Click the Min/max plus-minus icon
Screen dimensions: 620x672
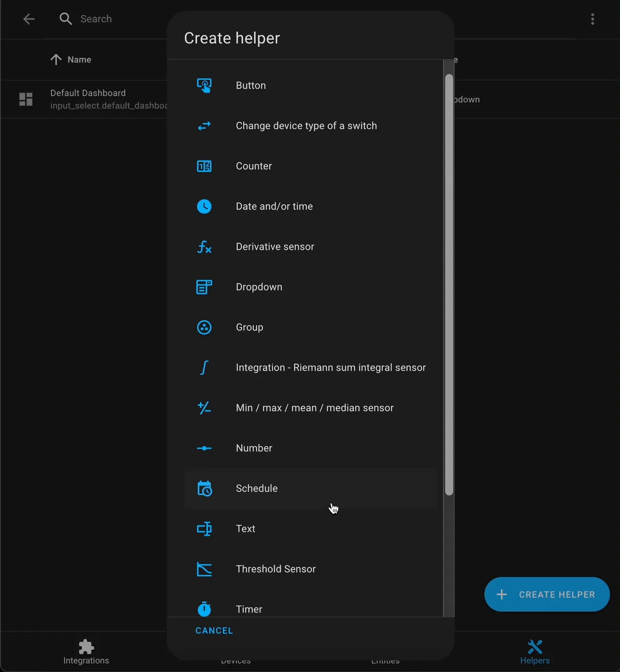click(x=204, y=408)
